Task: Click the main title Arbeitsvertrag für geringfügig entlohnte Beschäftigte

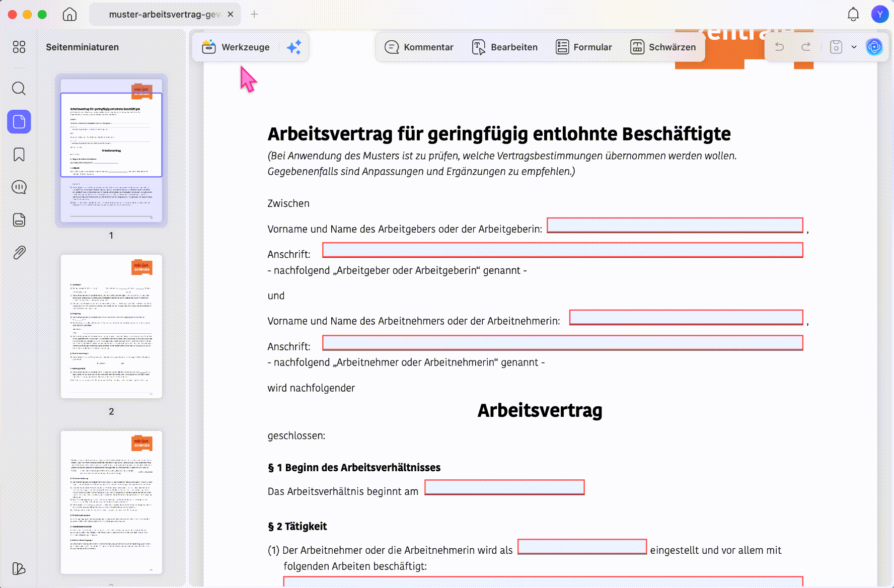Action: tap(499, 134)
